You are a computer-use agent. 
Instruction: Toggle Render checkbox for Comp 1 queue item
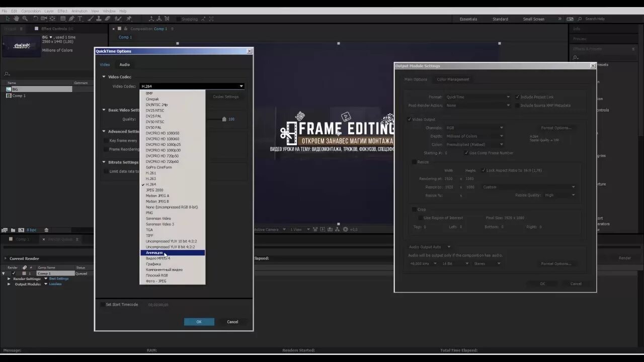tap(14, 274)
